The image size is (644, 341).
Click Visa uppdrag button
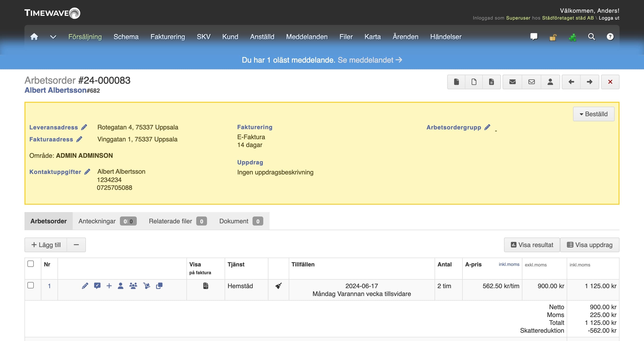pos(589,245)
